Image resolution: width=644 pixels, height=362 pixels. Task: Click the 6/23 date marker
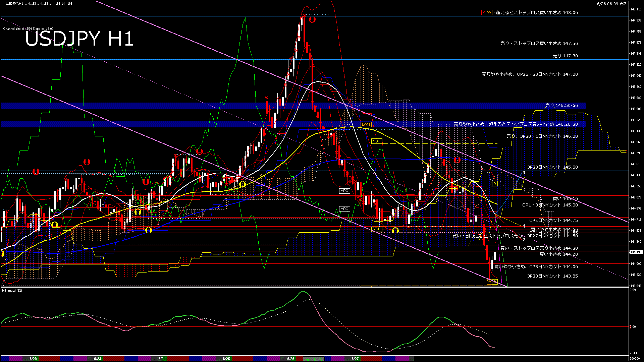point(98,359)
